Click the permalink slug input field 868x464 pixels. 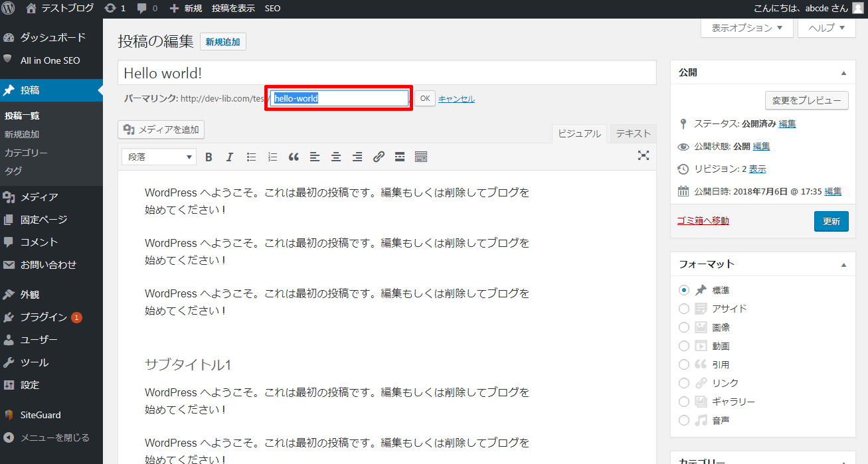[339, 98]
